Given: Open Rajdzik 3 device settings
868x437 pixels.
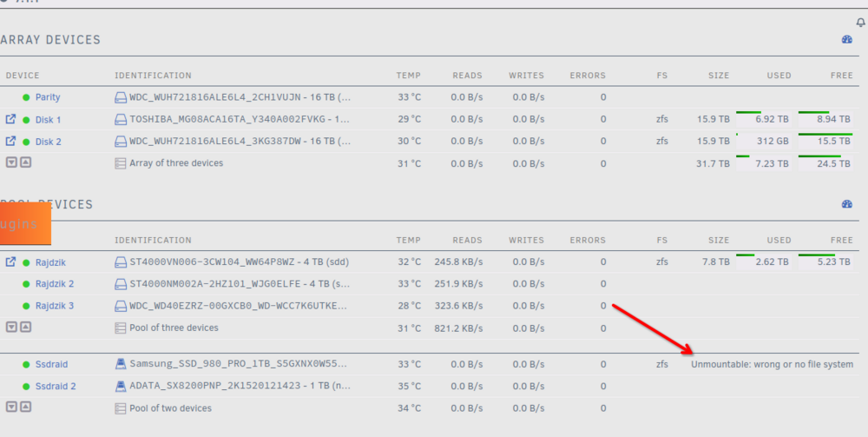Looking at the screenshot, I should pos(54,306).
